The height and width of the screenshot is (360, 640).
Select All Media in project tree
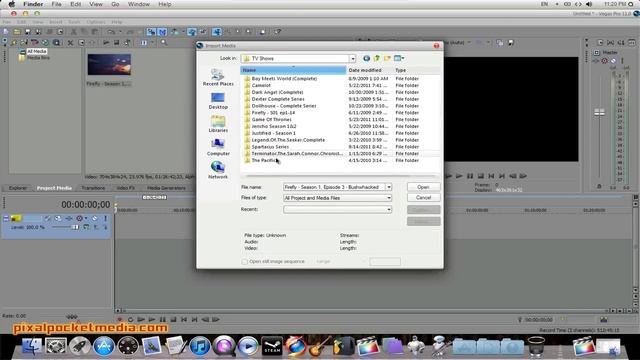tap(37, 51)
